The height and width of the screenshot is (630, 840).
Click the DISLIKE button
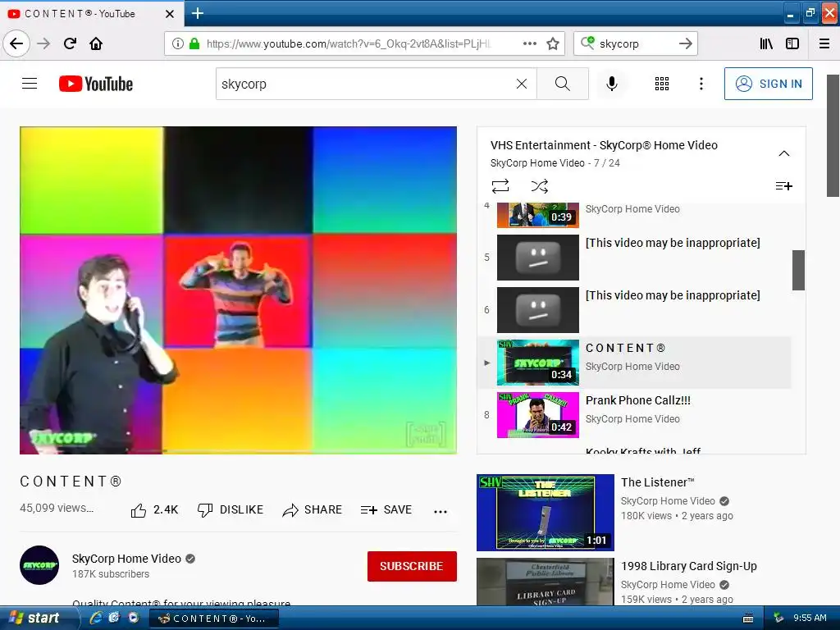click(x=231, y=510)
